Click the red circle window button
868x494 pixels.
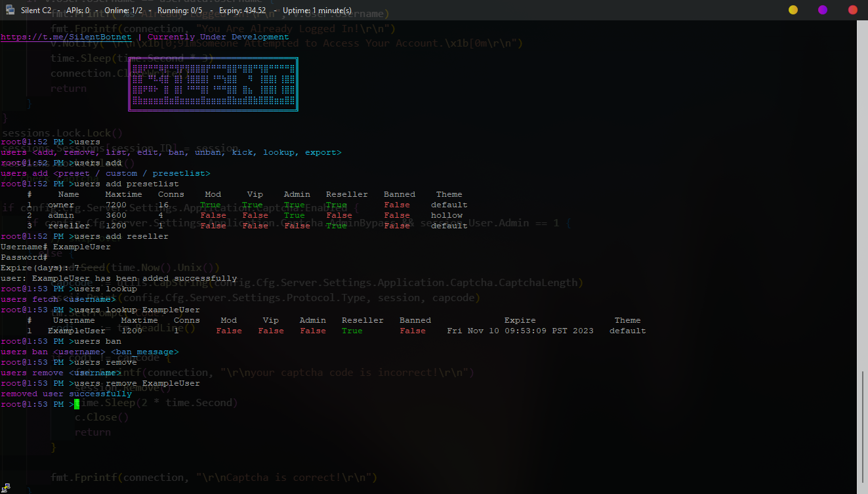[x=853, y=10]
